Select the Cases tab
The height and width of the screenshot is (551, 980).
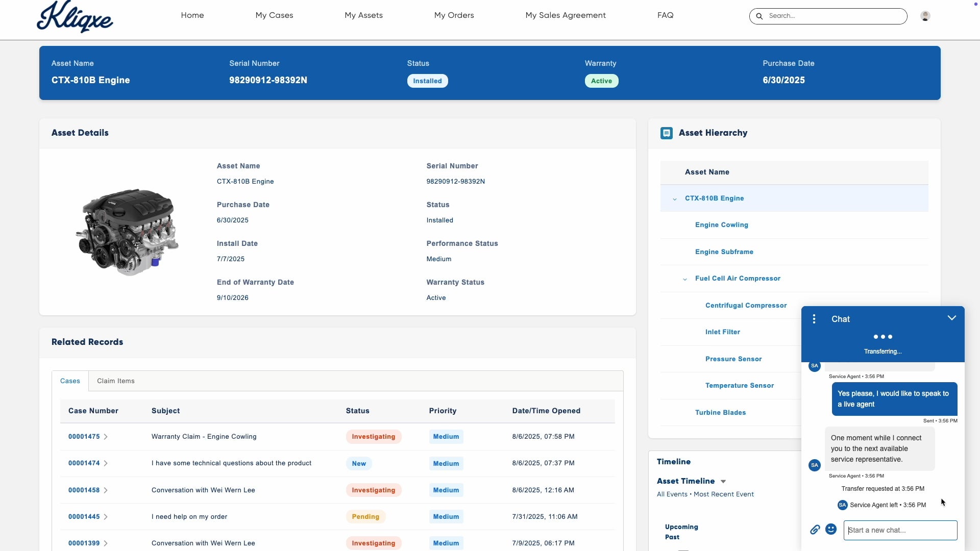tap(70, 381)
